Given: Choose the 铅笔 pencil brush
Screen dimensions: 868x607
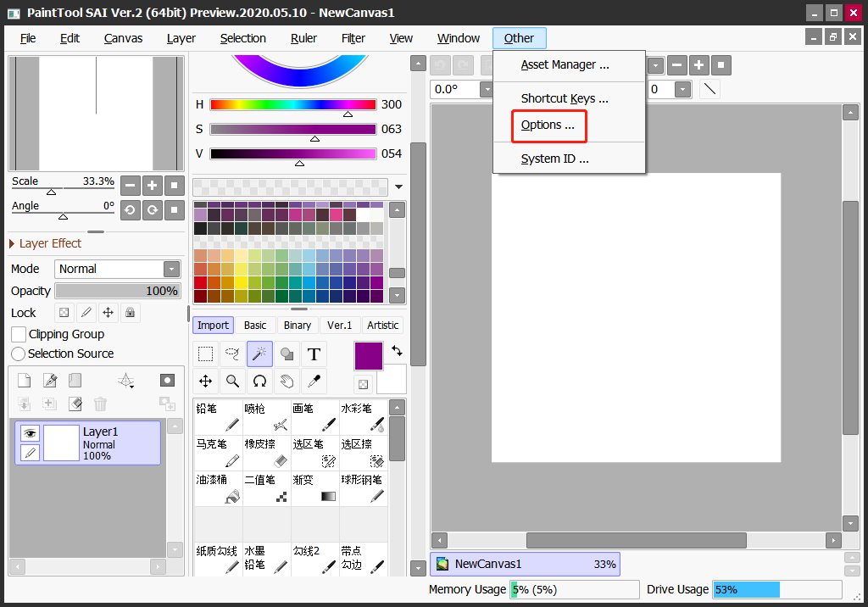Looking at the screenshot, I should tap(218, 417).
